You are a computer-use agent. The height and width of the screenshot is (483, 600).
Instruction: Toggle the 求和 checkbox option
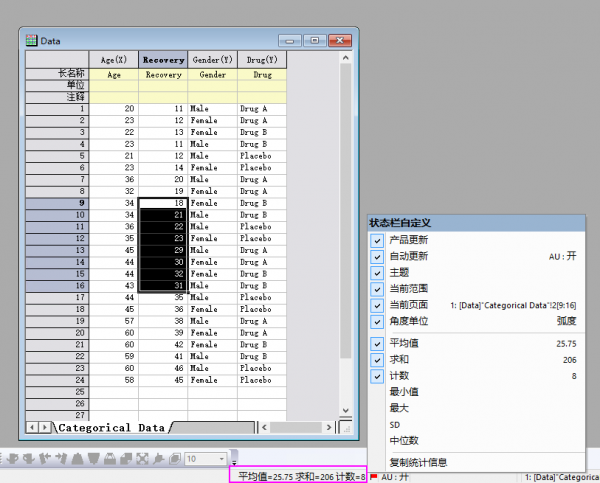tap(376, 359)
